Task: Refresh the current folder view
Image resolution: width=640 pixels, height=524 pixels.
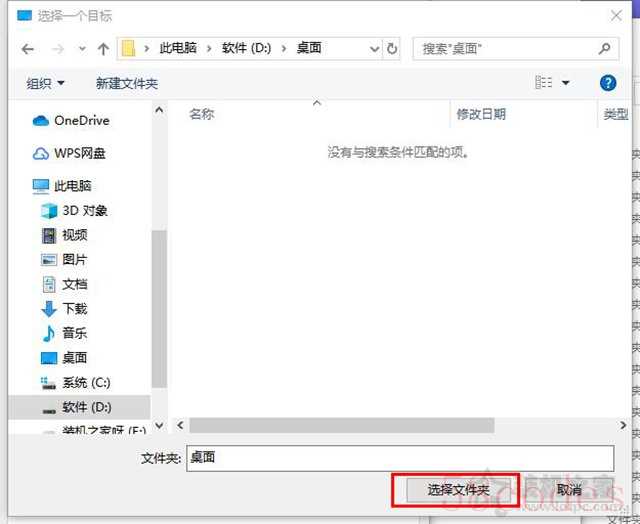Action: point(392,49)
